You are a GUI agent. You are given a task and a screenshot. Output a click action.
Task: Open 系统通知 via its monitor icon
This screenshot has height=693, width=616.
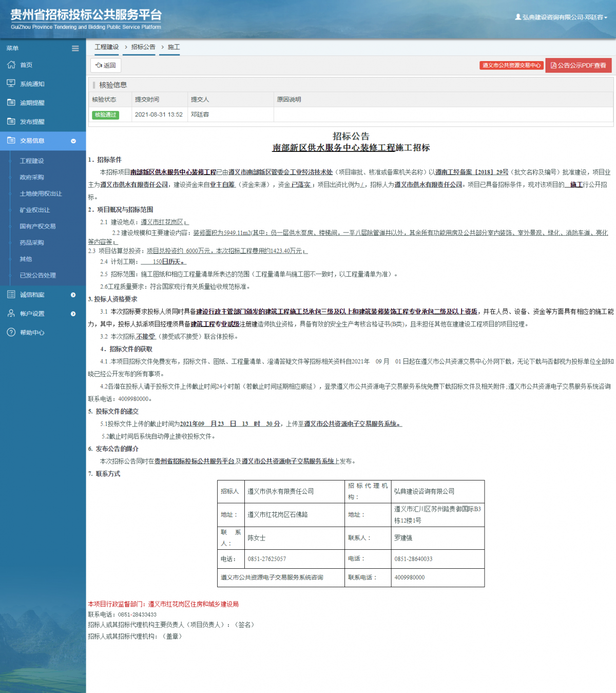10,83
